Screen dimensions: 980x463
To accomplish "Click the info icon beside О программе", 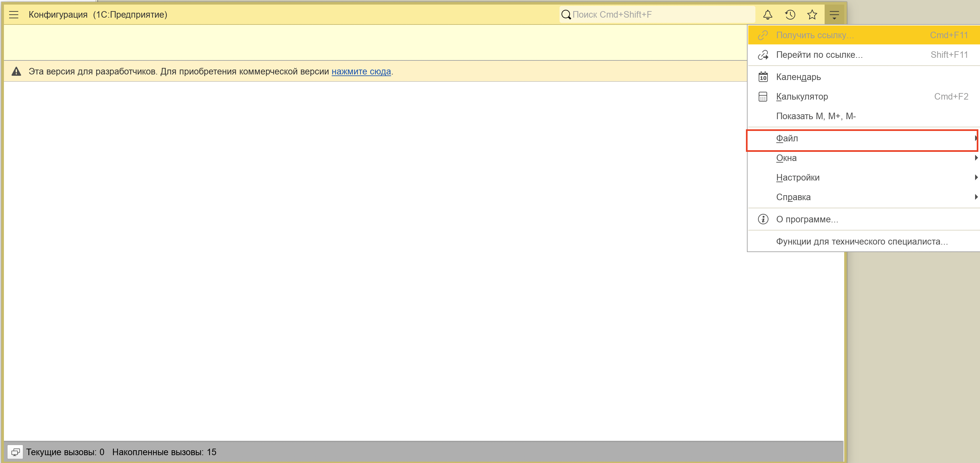I will click(763, 219).
